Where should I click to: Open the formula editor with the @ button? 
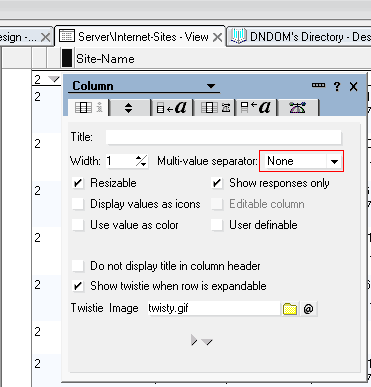308,309
